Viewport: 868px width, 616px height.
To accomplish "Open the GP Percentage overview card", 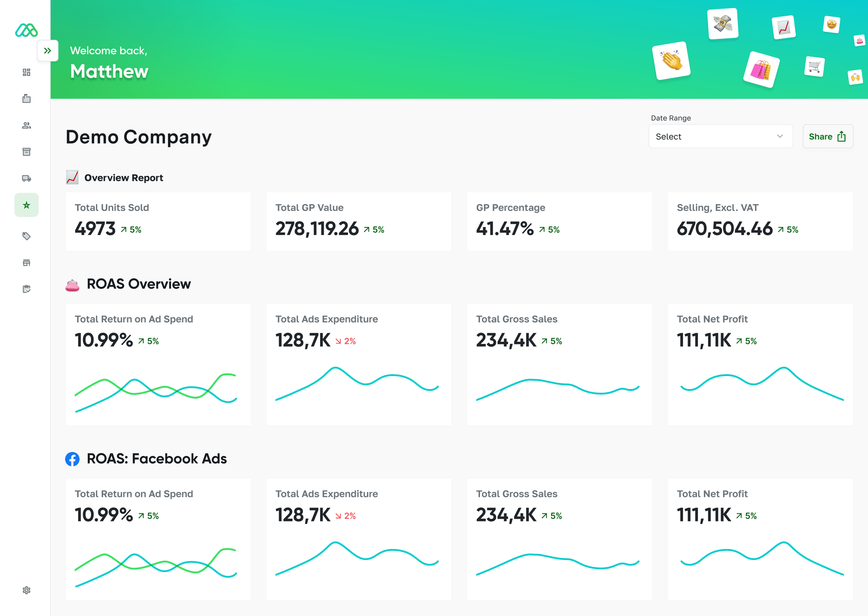I will click(x=559, y=221).
